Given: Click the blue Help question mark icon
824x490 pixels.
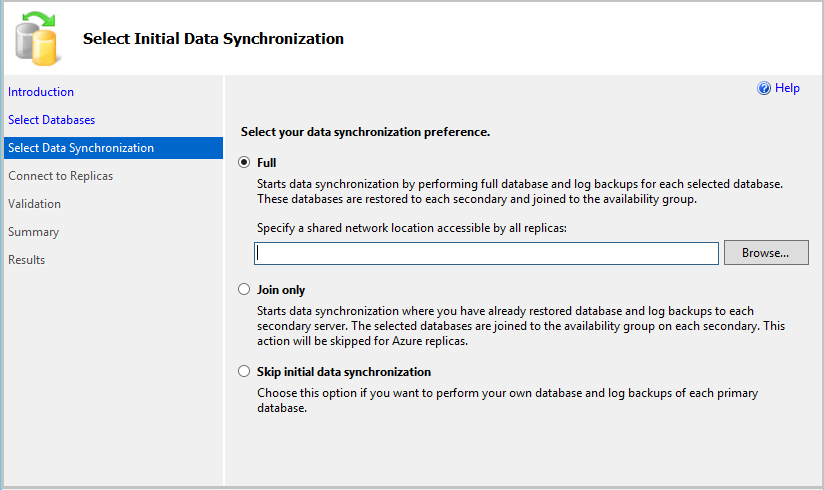Looking at the screenshot, I should click(765, 89).
